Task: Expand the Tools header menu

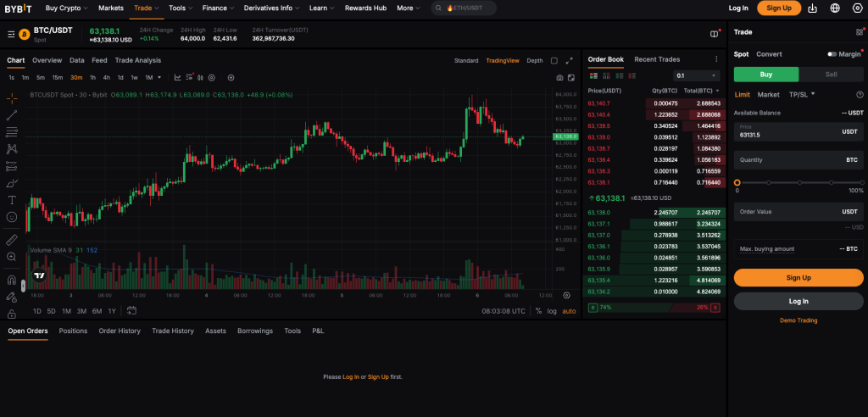Action: (181, 8)
